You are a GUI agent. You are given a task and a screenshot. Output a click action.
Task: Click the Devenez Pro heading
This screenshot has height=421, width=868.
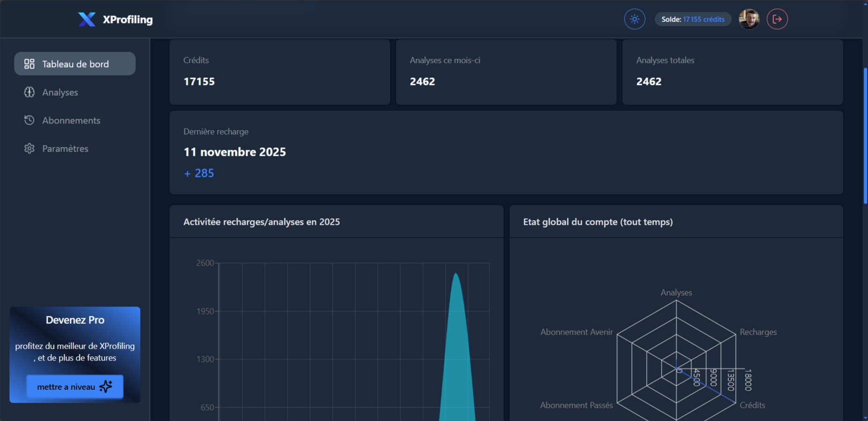pos(75,320)
